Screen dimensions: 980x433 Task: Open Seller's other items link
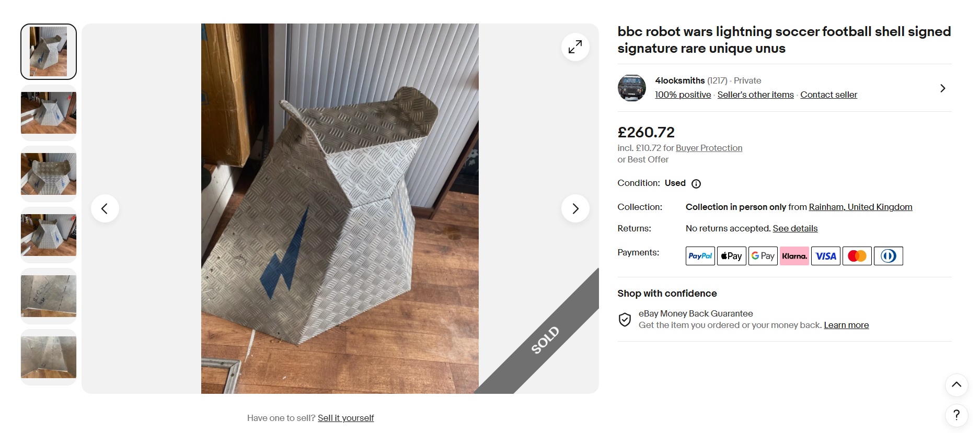755,95
